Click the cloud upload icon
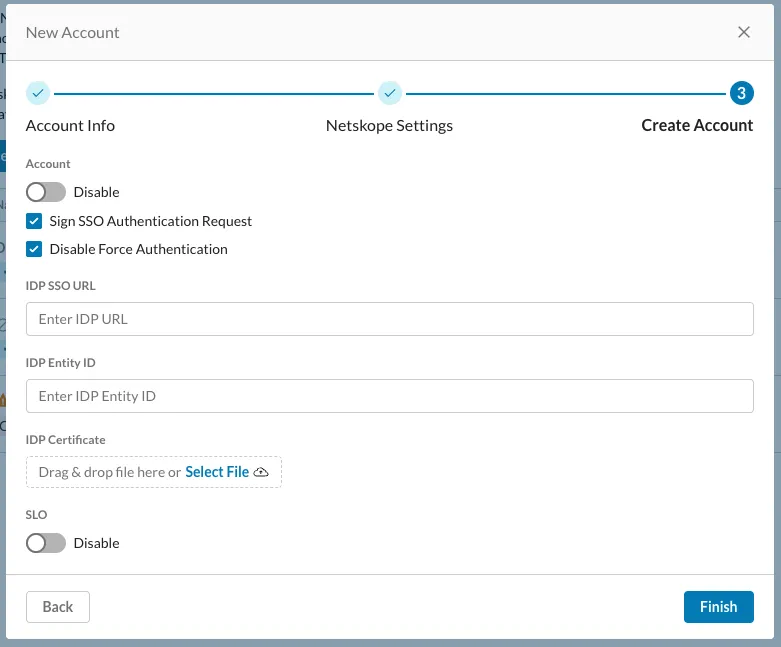This screenshot has width=781, height=647. pyautogui.click(x=262, y=472)
